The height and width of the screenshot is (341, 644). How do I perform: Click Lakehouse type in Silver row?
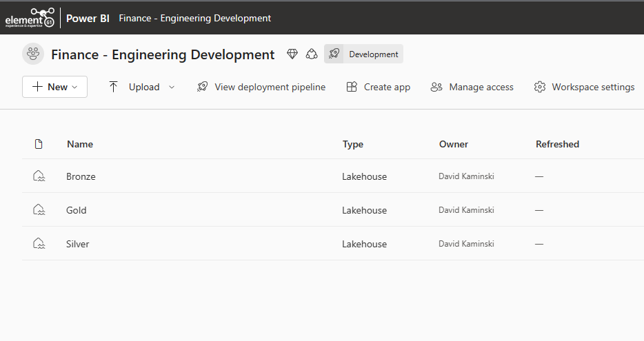[364, 244]
